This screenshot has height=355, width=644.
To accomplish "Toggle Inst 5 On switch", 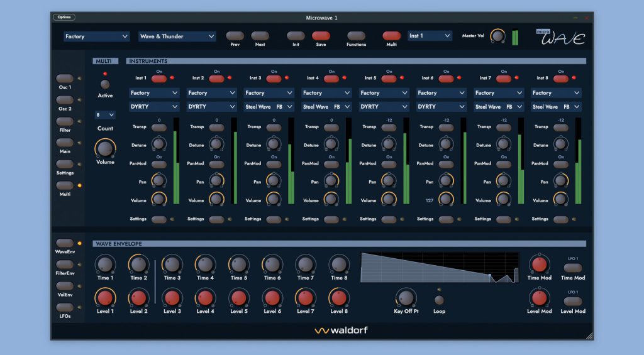I will coord(389,79).
